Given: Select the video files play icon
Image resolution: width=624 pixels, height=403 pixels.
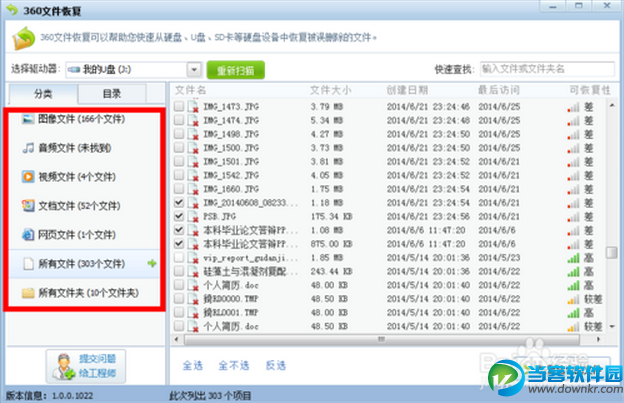Looking at the screenshot, I should coord(28,177).
